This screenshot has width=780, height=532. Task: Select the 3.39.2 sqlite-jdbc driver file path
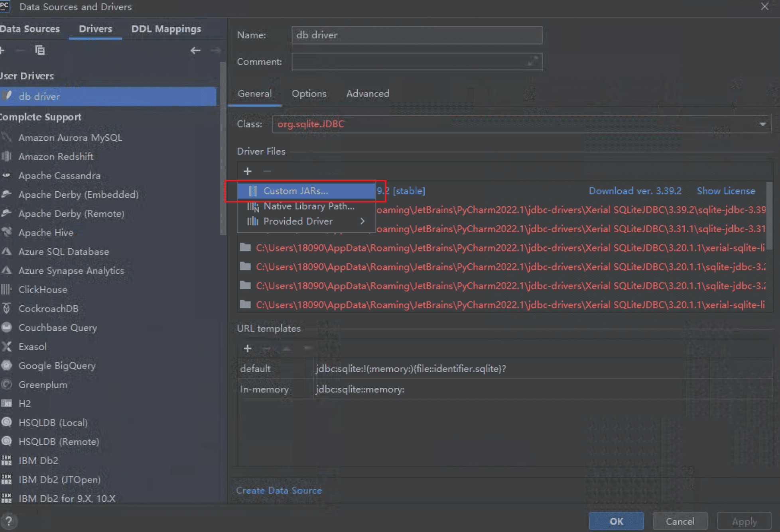tap(571, 210)
